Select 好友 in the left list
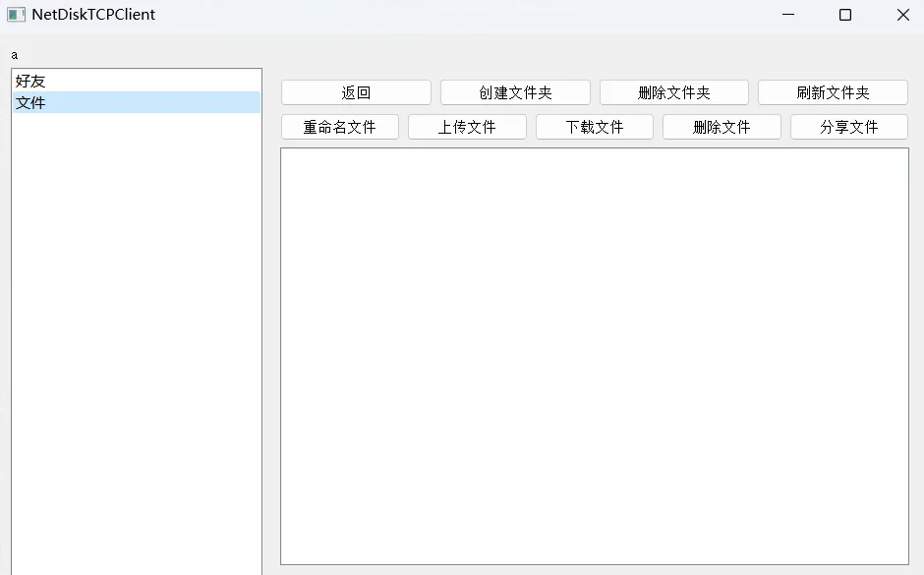This screenshot has height=575, width=924. coord(136,81)
